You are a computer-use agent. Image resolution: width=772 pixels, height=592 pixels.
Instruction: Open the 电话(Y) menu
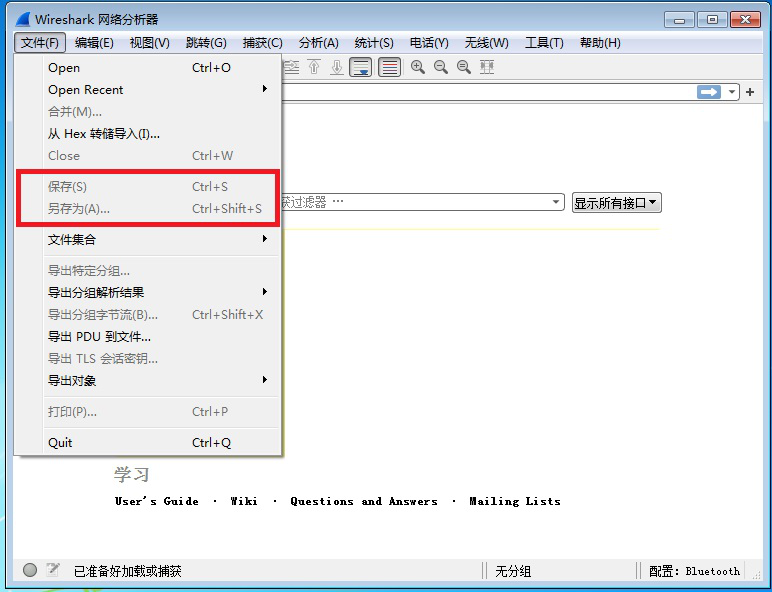(x=429, y=43)
